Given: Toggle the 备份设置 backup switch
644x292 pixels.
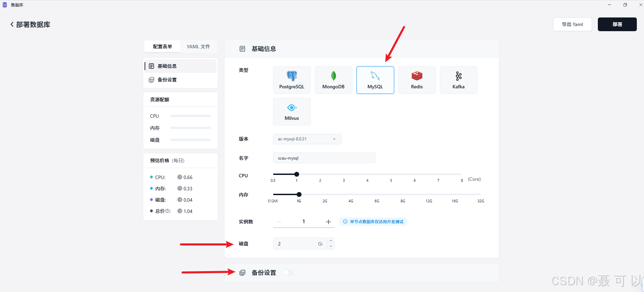Looking at the screenshot, I should [288, 272].
